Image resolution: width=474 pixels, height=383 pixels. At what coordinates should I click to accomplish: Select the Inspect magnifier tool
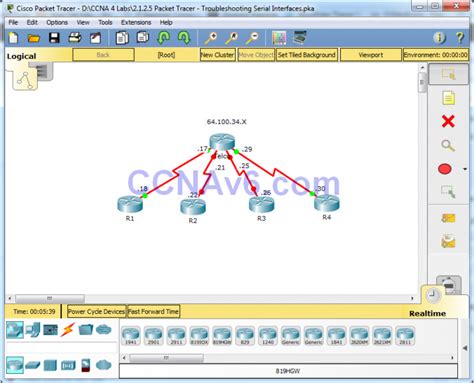tap(448, 145)
